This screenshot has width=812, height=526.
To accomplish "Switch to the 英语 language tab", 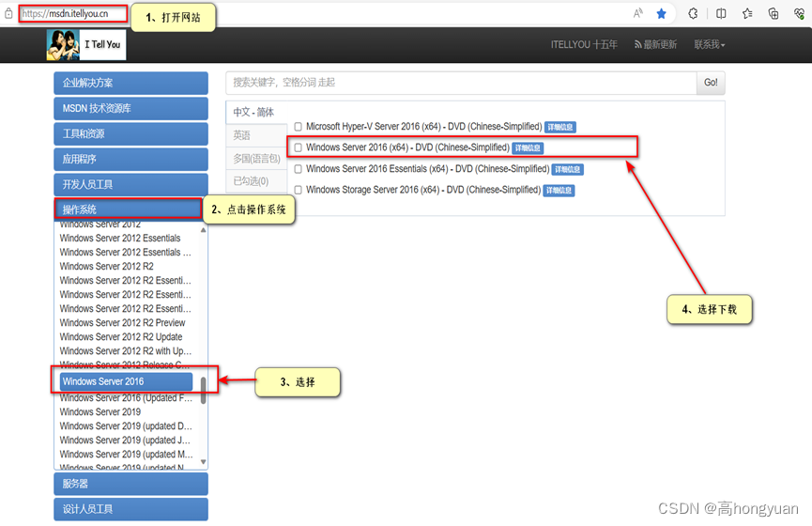I will tap(256, 135).
